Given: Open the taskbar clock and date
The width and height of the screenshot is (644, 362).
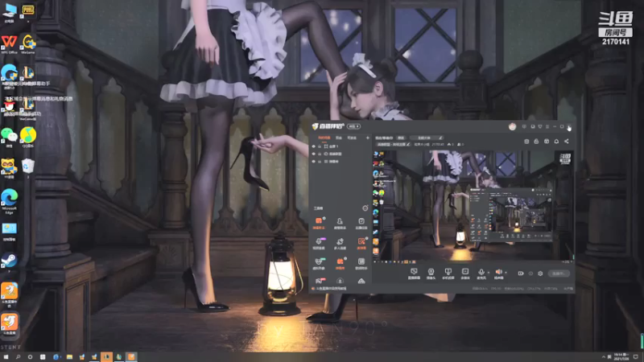Looking at the screenshot, I should coord(621,356).
